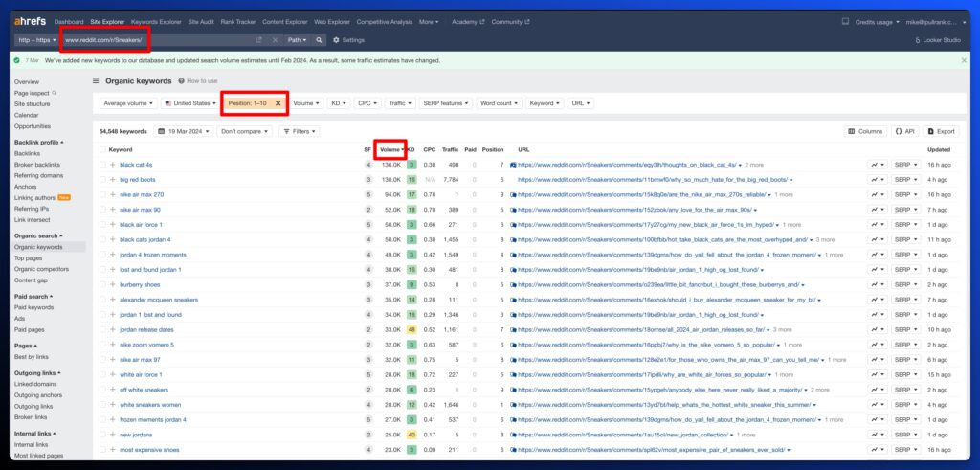Click the reddit URL input field
Viewport: 980px width, 470px height.
[153, 40]
